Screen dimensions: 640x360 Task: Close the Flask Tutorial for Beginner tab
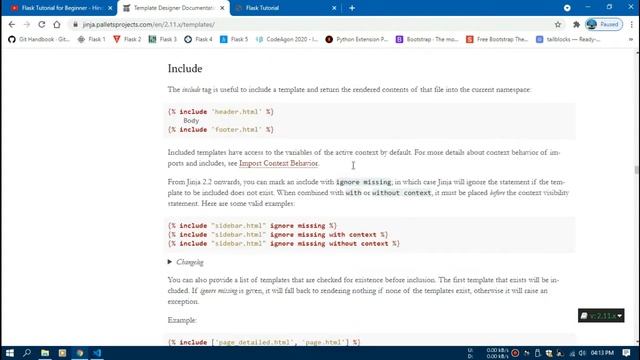click(x=110, y=8)
